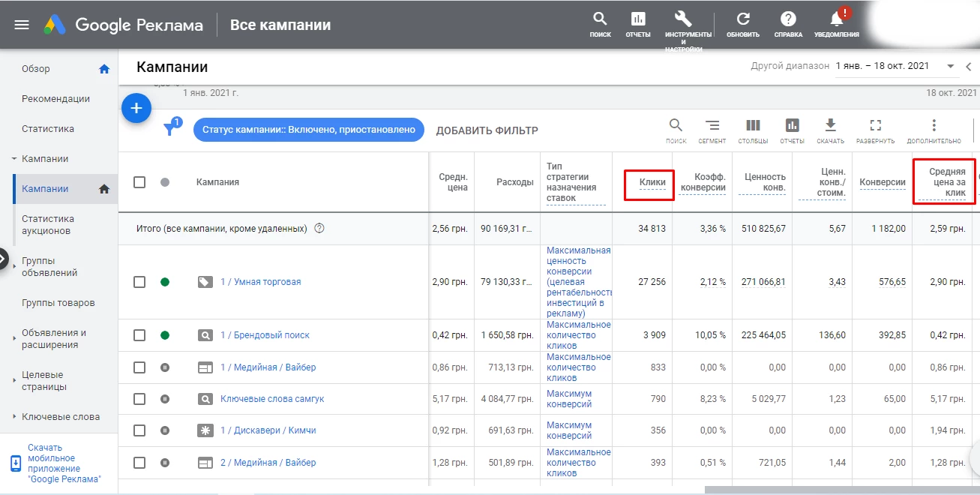Viewport: 980px width, 495px height.
Task: Collapse the Кампании section in sidebar
Action: (x=14, y=159)
